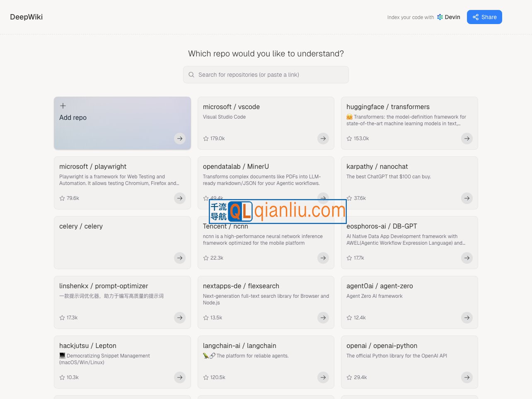This screenshot has width=532, height=399.
Task: Open the Devin link in header
Action: (448, 17)
